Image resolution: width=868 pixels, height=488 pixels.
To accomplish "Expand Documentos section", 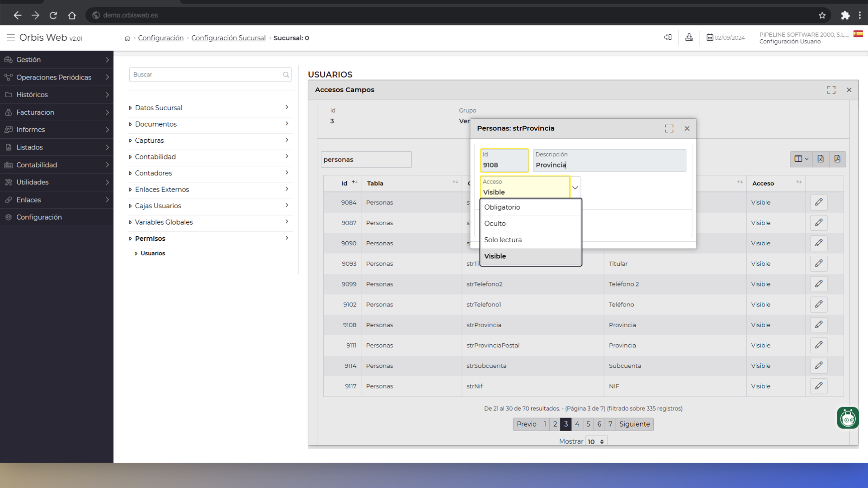I will (210, 124).
